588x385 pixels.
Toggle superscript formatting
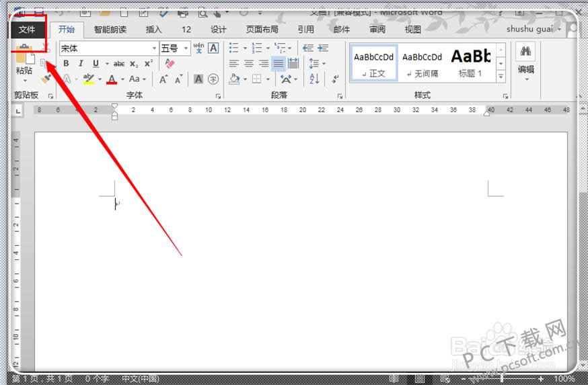(x=149, y=63)
